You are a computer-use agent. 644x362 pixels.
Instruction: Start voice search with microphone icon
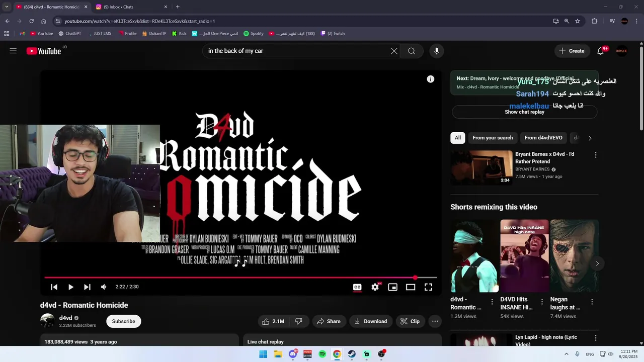click(437, 51)
